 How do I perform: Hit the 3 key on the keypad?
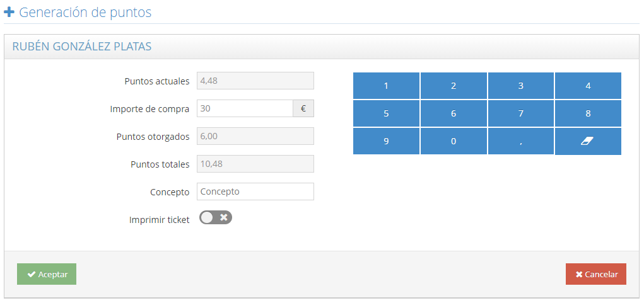(521, 86)
